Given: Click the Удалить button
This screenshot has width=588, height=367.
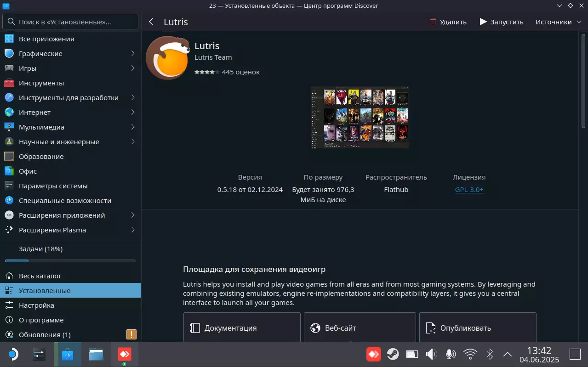Looking at the screenshot, I should 448,22.
